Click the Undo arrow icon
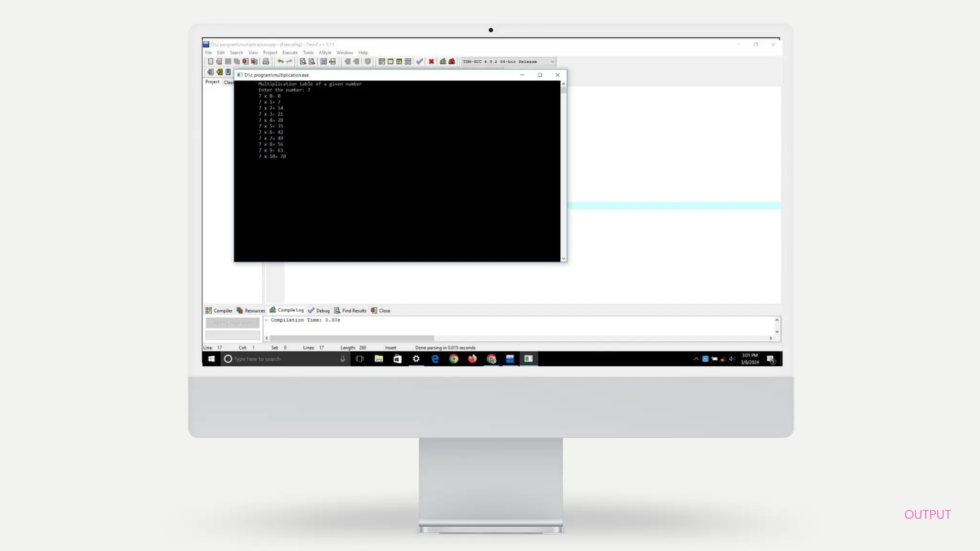Viewport: 980px width, 551px height. pyautogui.click(x=280, y=62)
